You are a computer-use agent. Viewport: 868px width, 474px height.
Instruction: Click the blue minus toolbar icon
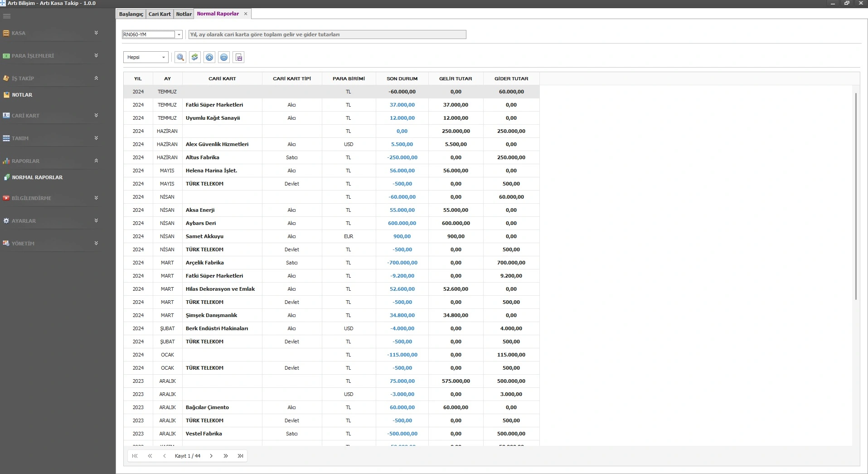click(x=224, y=57)
